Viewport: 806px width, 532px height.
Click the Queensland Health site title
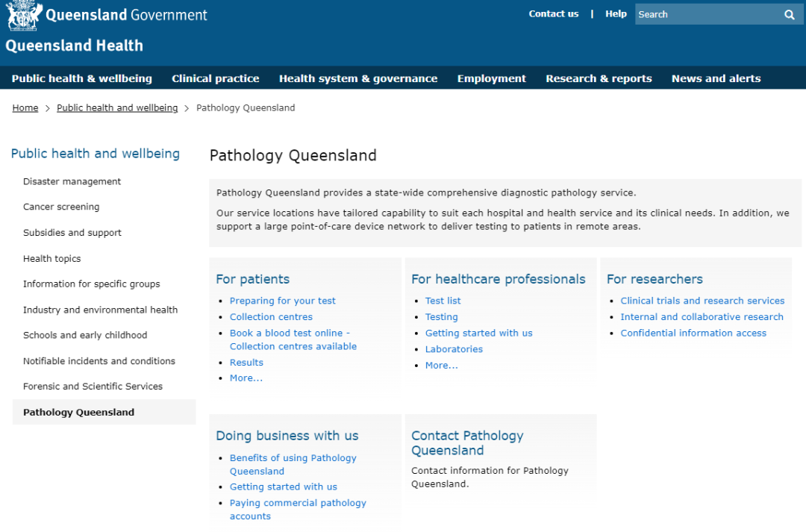click(75, 46)
